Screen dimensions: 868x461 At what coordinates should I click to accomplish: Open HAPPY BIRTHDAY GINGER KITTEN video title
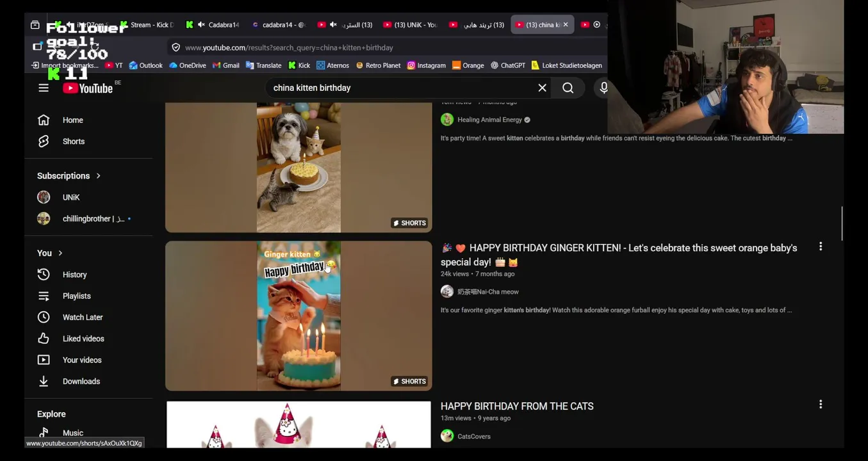(619, 255)
